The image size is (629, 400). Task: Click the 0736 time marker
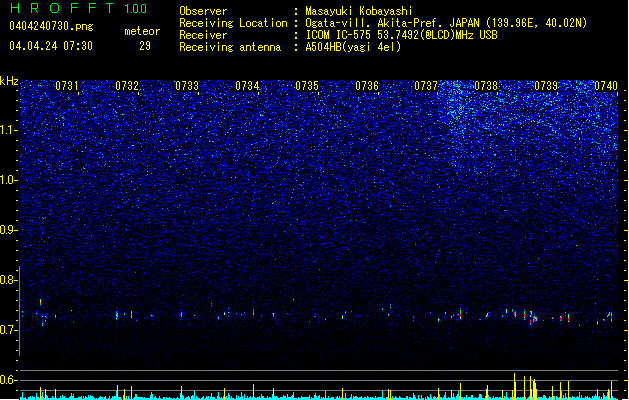pos(367,86)
